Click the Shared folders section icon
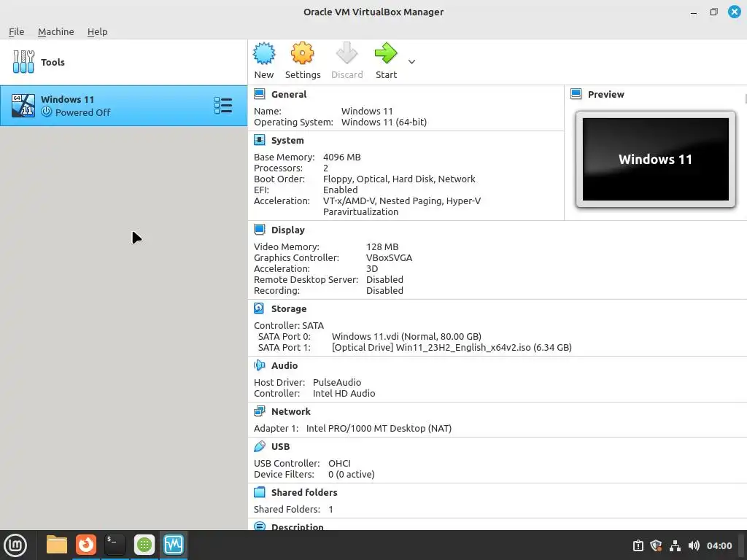The image size is (747, 560). [x=259, y=492]
